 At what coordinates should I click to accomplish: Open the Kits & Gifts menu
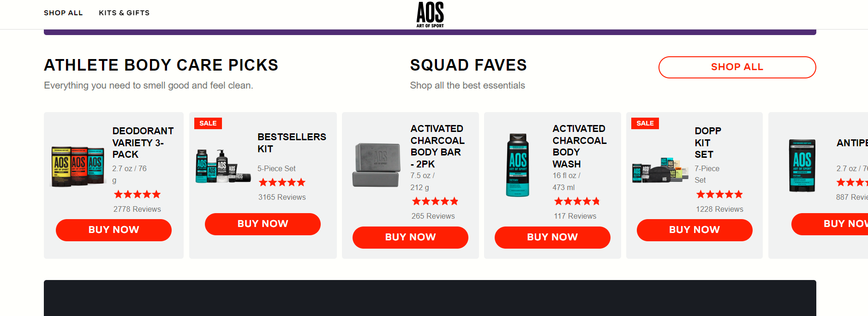124,13
